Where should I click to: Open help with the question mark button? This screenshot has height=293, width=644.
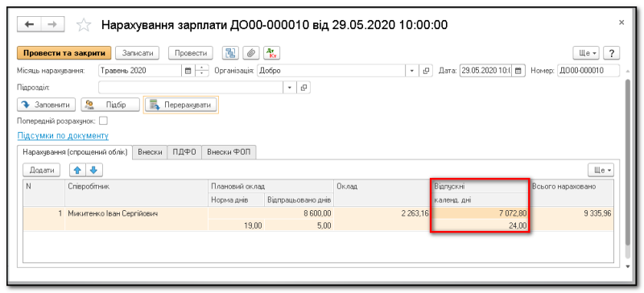pos(612,53)
